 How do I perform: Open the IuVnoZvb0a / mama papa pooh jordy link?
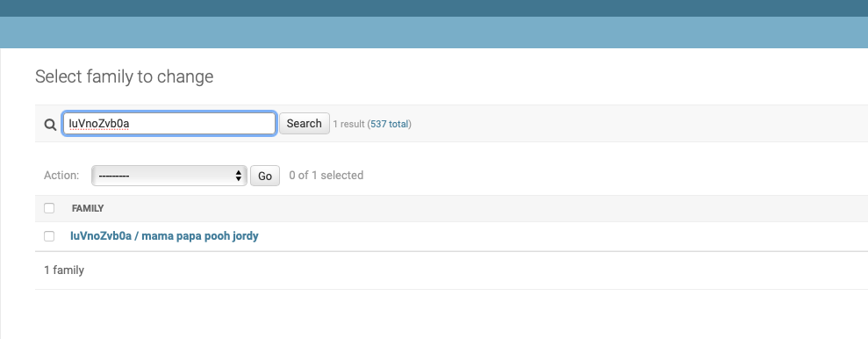coord(164,236)
